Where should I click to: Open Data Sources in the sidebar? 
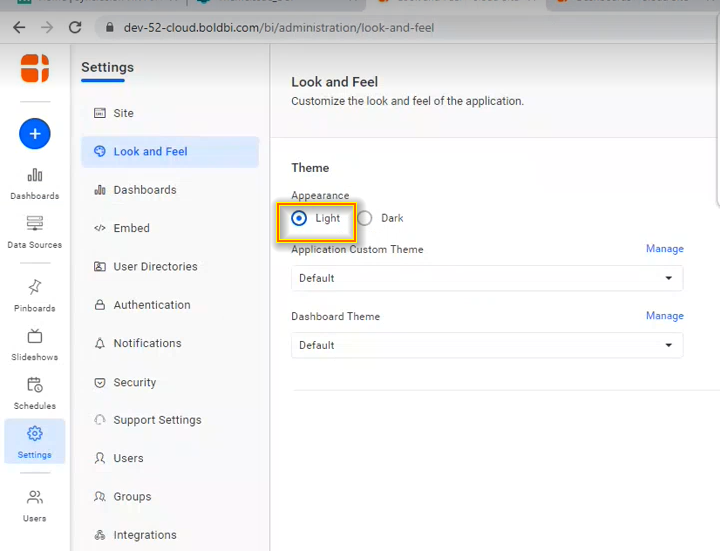[34, 232]
